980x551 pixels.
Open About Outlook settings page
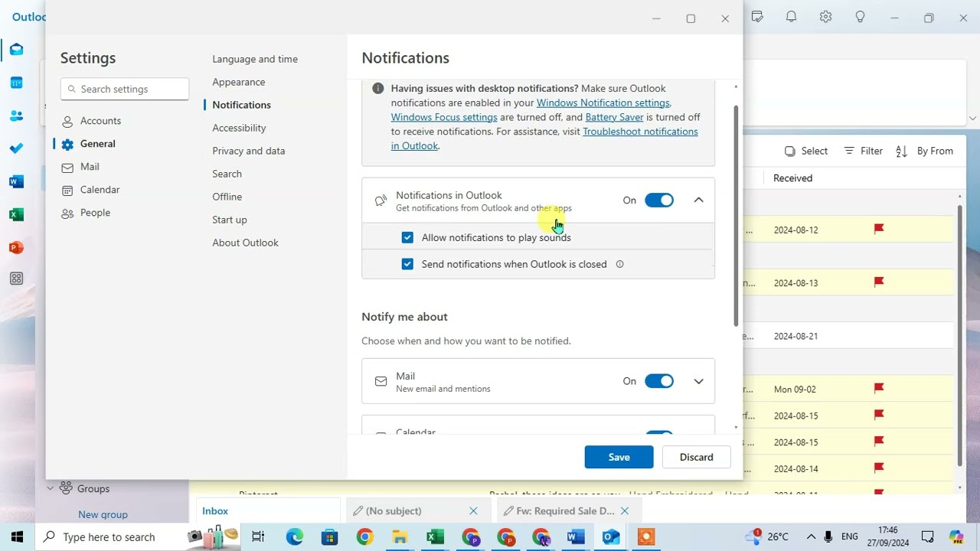[x=245, y=243]
